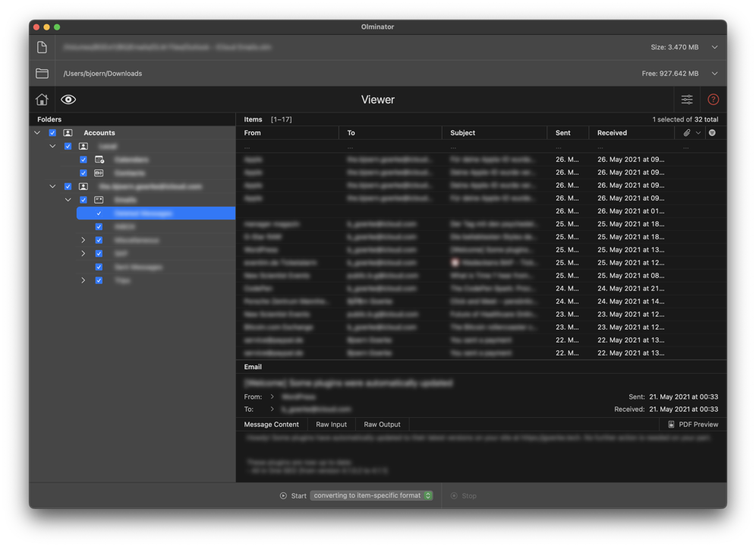Switch to the Raw Input tab
This screenshot has width=756, height=547.
click(x=331, y=425)
